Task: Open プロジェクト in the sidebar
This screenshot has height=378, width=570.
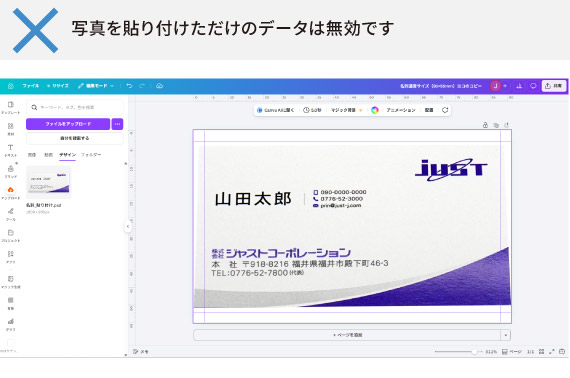Action: 11,236
